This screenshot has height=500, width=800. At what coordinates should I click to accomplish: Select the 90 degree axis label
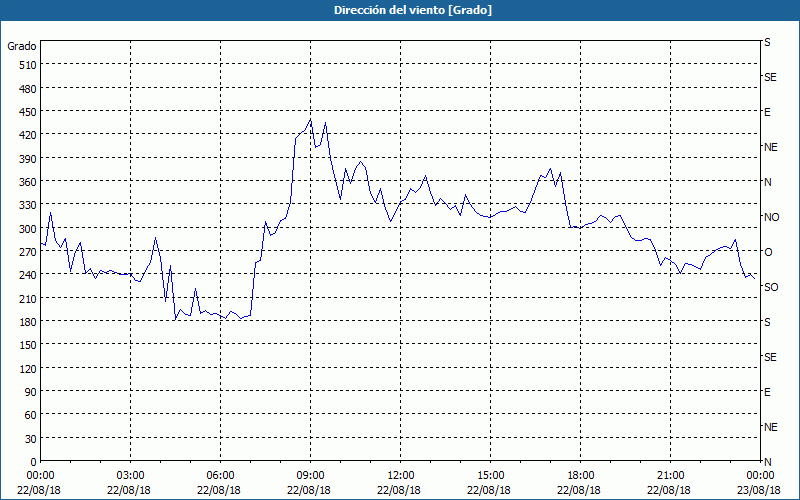point(31,392)
